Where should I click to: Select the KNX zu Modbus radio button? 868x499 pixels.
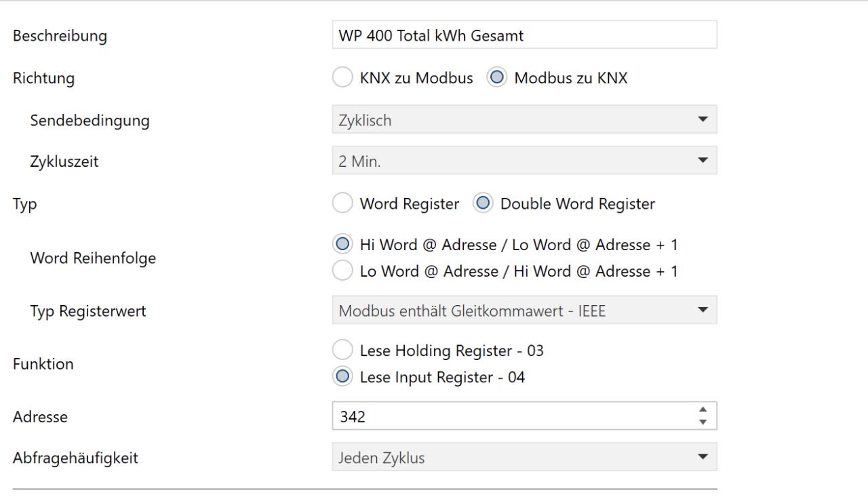342,78
